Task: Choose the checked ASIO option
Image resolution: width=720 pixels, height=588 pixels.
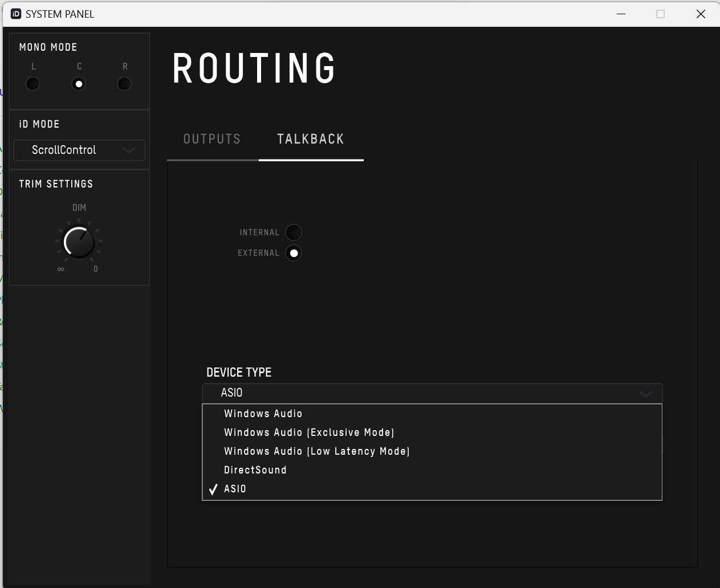Action: (x=432, y=489)
